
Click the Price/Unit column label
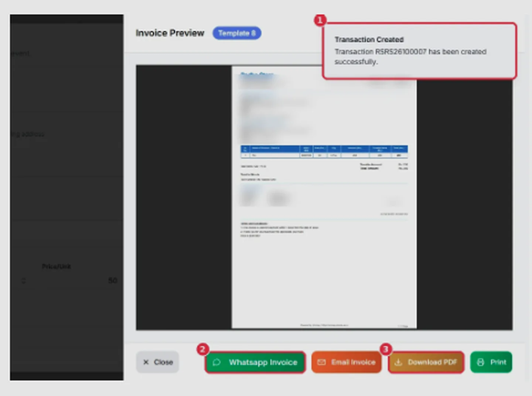[56, 266]
